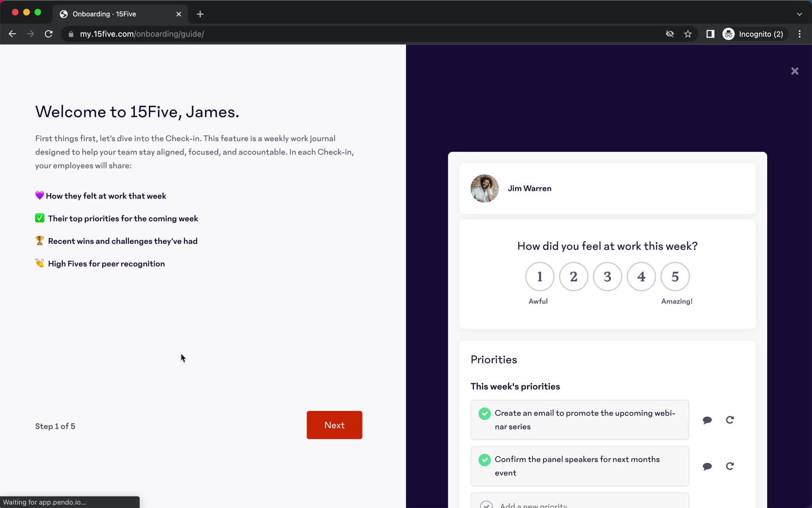Click 'How they felt at work that week'
This screenshot has height=508, width=812.
[x=106, y=196]
